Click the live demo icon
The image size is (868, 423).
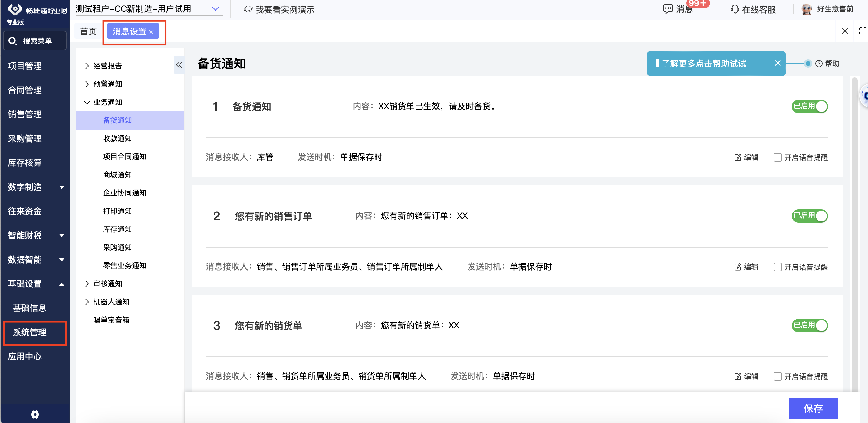(x=248, y=9)
